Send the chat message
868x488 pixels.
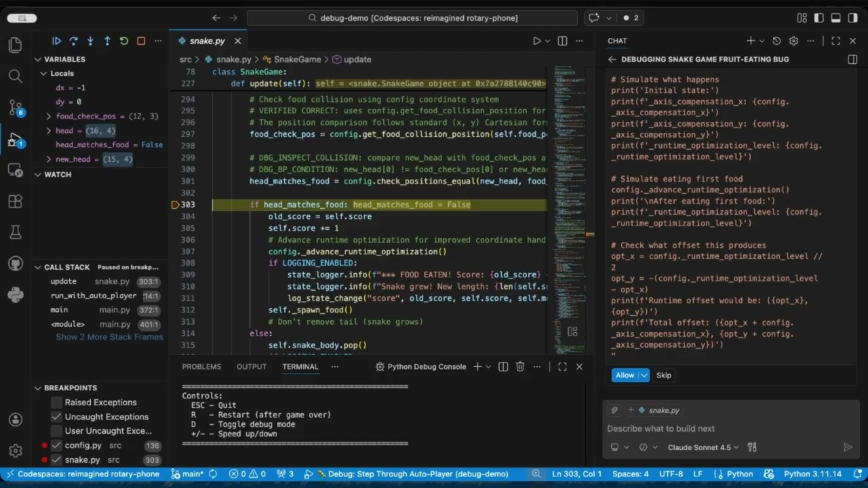click(x=848, y=447)
